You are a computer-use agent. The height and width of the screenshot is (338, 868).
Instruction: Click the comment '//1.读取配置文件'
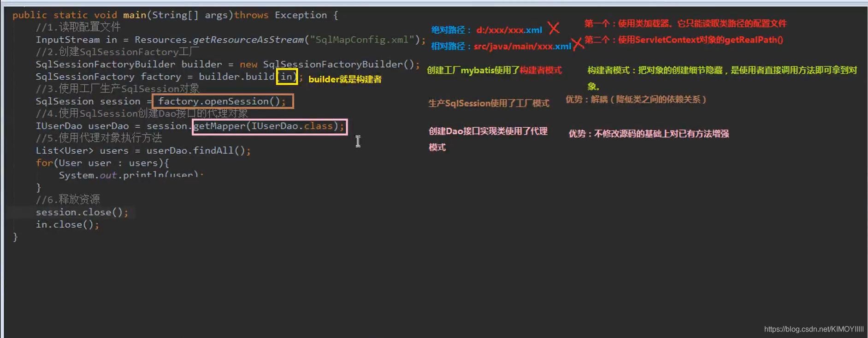[x=78, y=27]
